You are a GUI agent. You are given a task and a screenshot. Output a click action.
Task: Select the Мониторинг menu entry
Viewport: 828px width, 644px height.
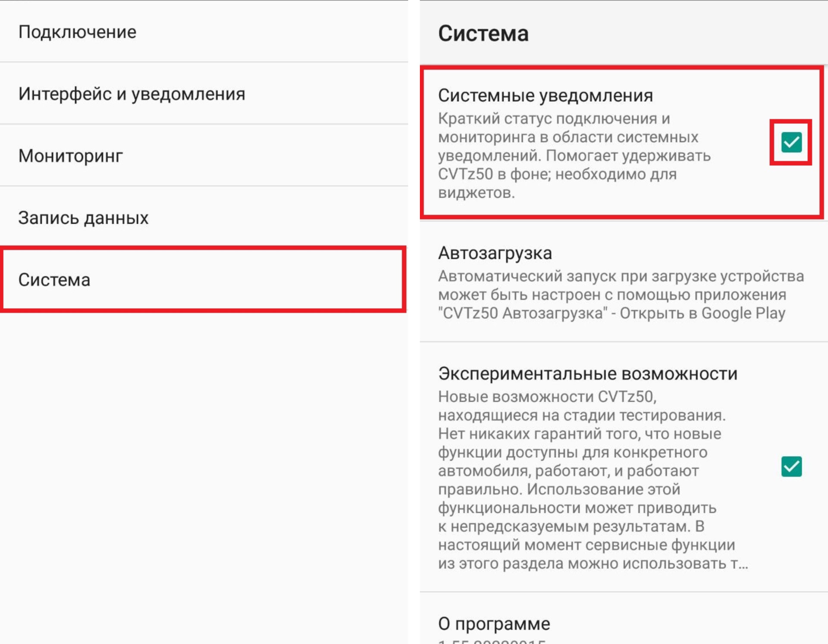tap(71, 156)
